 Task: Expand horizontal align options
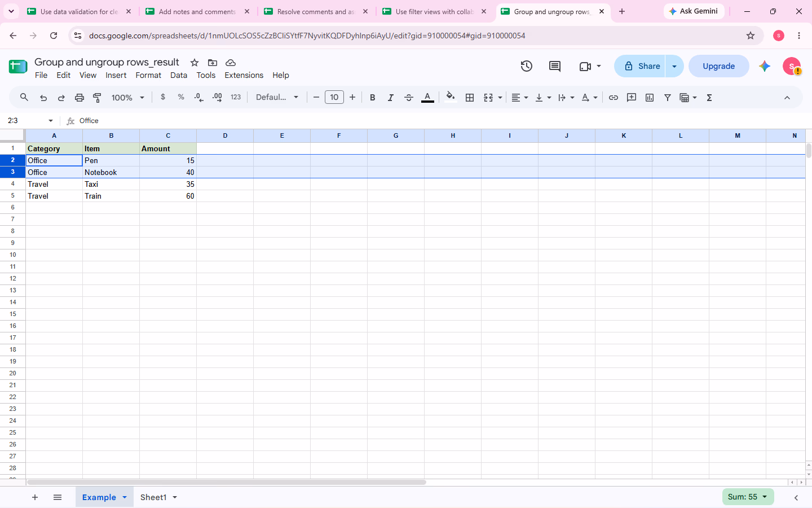pos(520,98)
